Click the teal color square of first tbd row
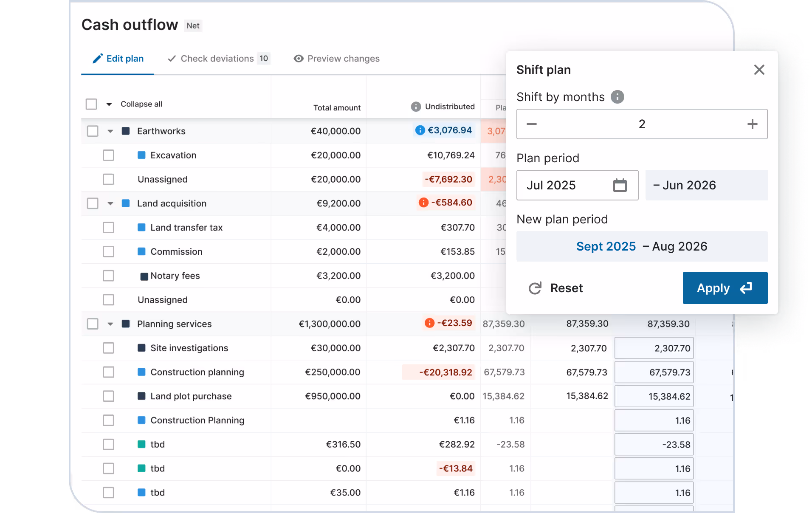 (x=142, y=444)
